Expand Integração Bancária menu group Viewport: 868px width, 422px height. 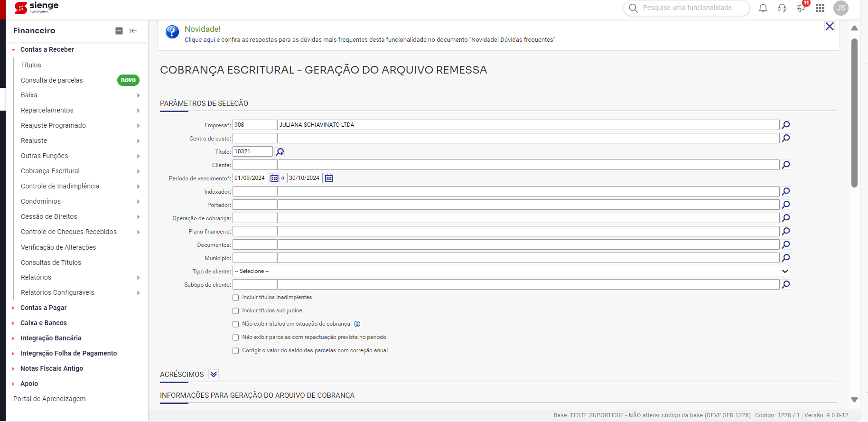pyautogui.click(x=13, y=338)
